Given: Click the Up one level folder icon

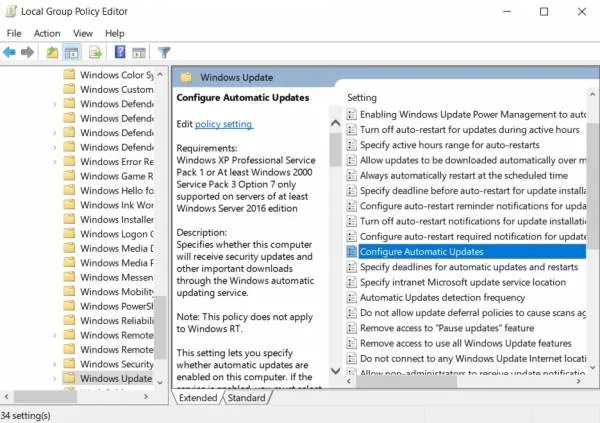Looking at the screenshot, I should click(x=52, y=52).
